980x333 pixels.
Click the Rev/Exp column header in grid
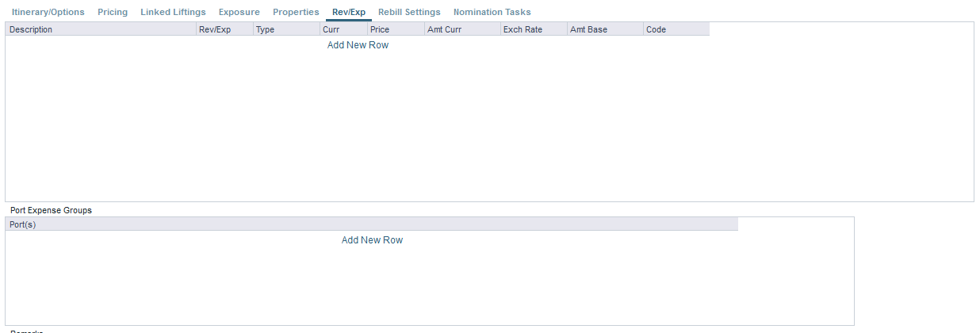224,29
